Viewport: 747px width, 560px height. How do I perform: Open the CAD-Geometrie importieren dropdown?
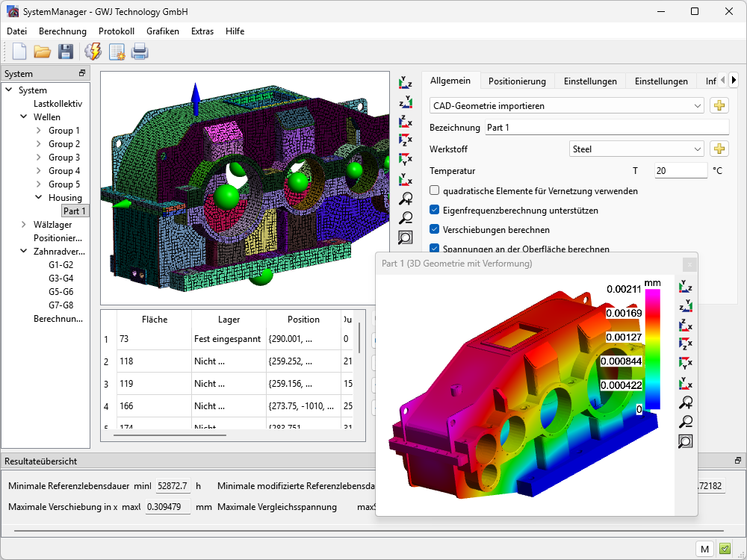click(x=566, y=106)
